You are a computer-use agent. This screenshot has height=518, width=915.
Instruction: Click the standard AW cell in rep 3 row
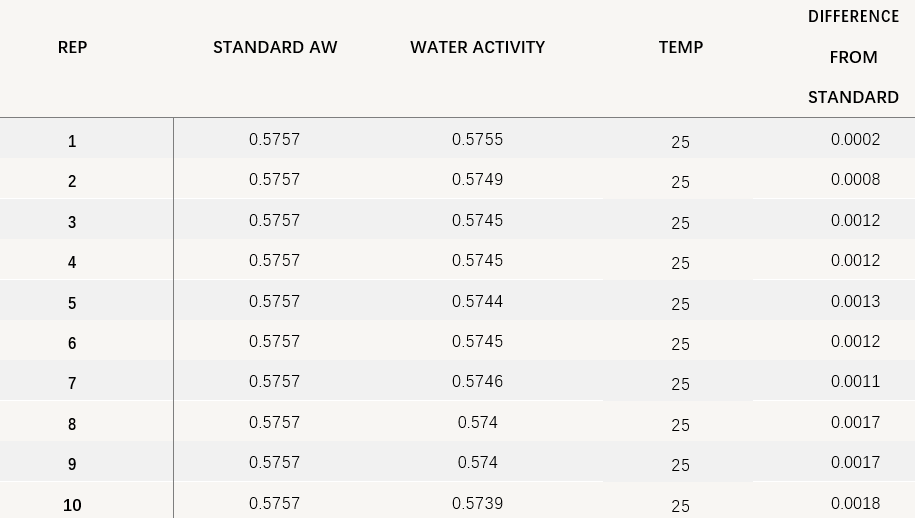coord(274,220)
